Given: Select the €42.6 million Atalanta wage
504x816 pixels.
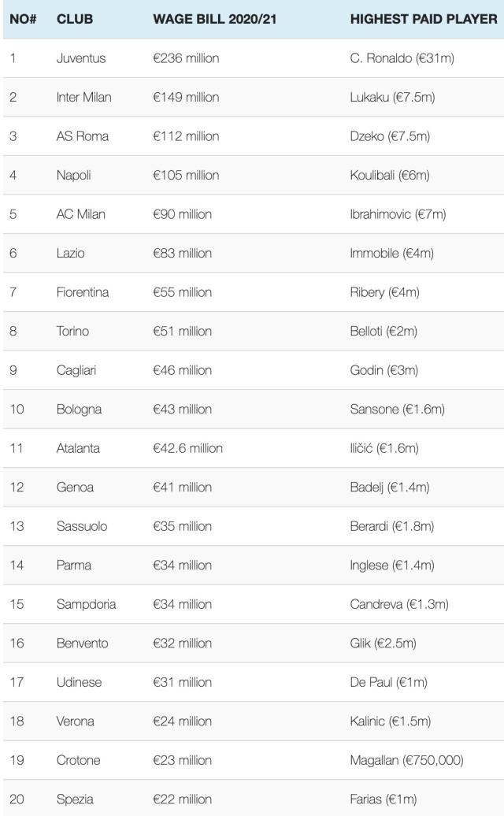Looking at the screenshot, I should pos(187,448).
